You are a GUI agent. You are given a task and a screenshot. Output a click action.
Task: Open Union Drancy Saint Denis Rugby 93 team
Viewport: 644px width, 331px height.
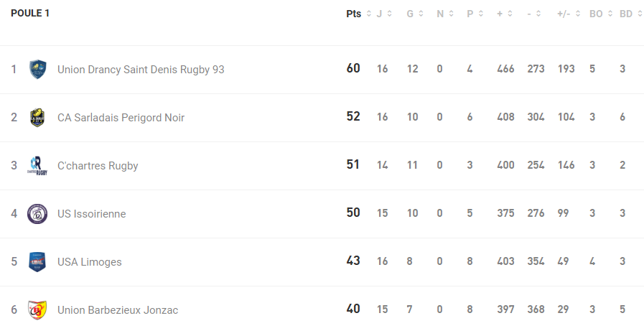(x=141, y=70)
